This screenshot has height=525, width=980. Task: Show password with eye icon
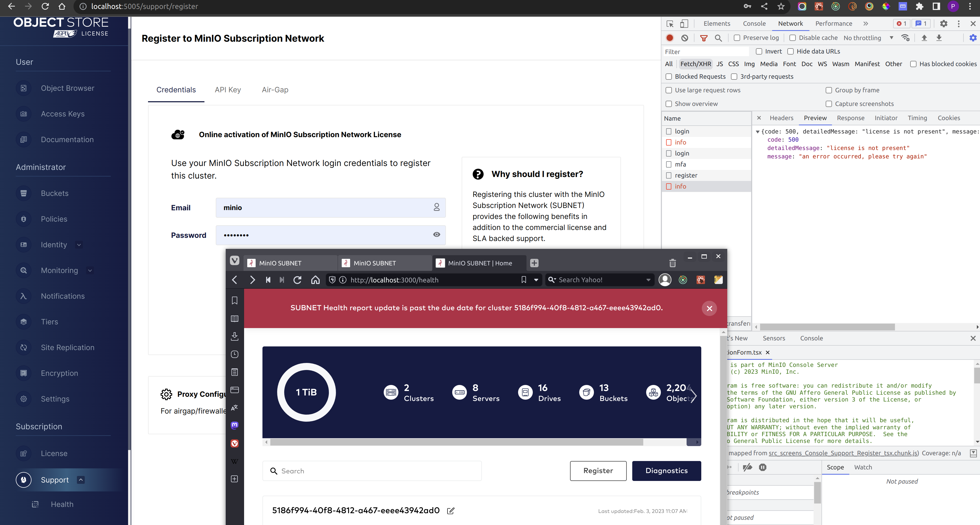[x=436, y=234]
